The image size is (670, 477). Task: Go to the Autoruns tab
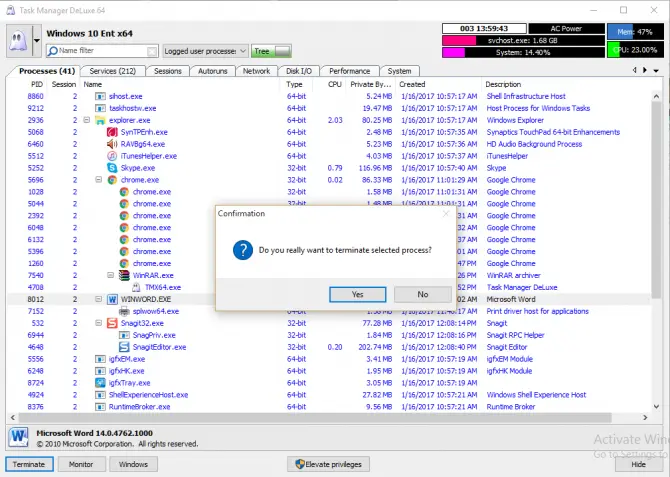click(x=212, y=71)
